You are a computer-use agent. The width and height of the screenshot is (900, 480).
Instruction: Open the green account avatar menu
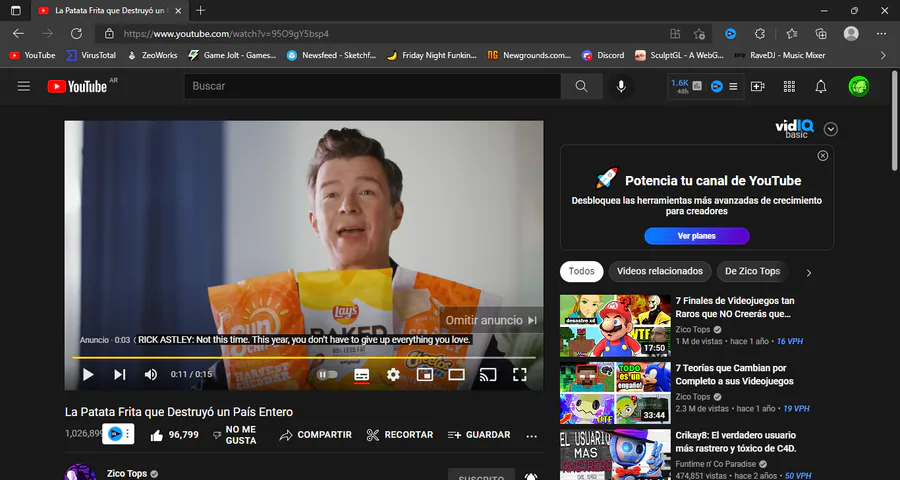(x=859, y=86)
